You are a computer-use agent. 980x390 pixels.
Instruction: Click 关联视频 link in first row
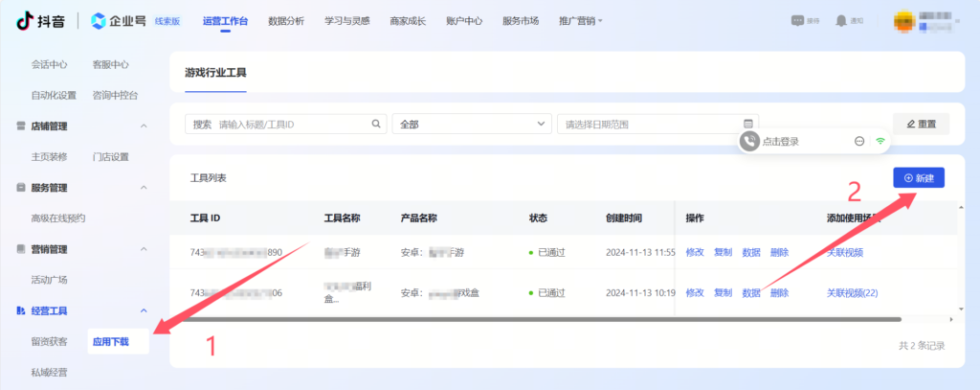click(x=845, y=252)
